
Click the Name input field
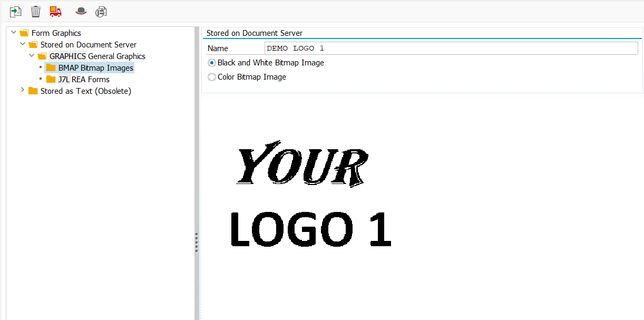point(451,49)
